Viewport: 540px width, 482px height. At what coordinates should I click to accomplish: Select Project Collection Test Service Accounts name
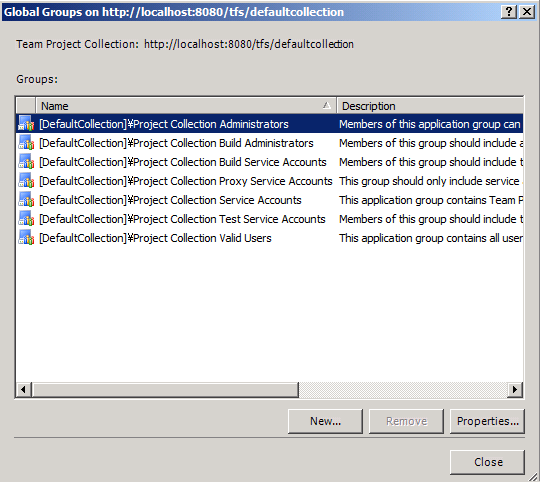tap(183, 219)
